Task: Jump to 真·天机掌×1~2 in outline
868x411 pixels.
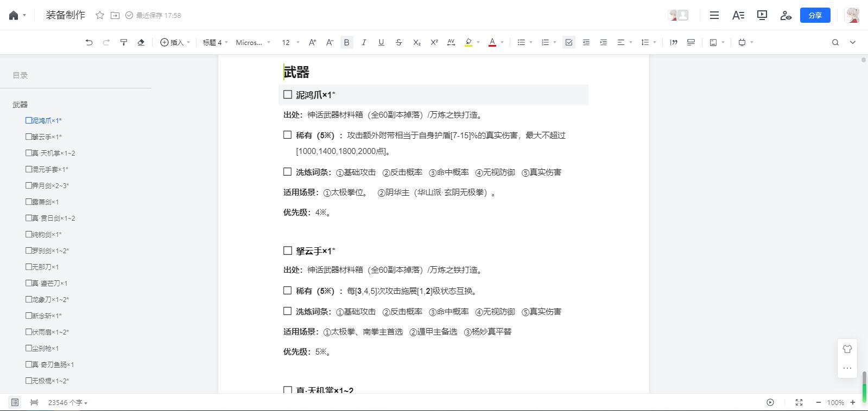Action: click(x=50, y=153)
